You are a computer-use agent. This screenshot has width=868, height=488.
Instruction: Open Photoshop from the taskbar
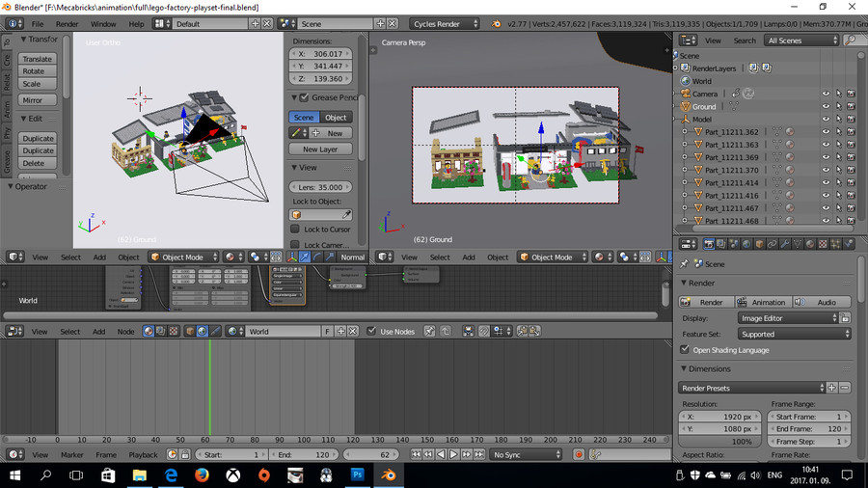358,474
